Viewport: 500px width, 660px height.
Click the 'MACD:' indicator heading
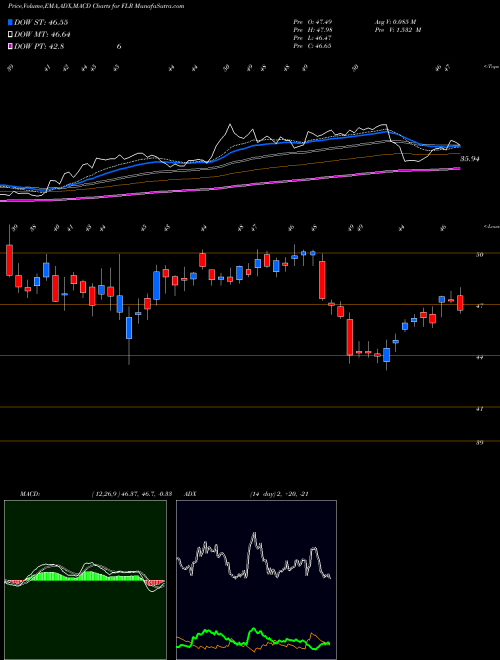point(30,494)
